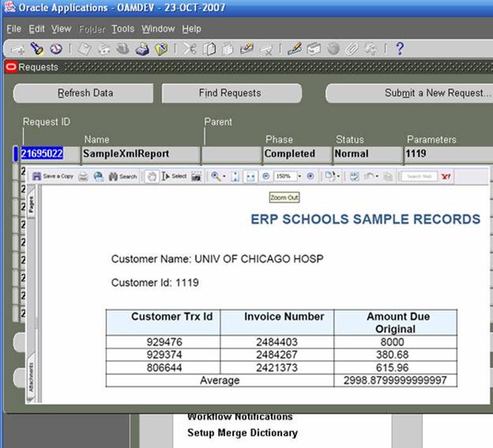Click the Fit Page icon

coord(235,177)
